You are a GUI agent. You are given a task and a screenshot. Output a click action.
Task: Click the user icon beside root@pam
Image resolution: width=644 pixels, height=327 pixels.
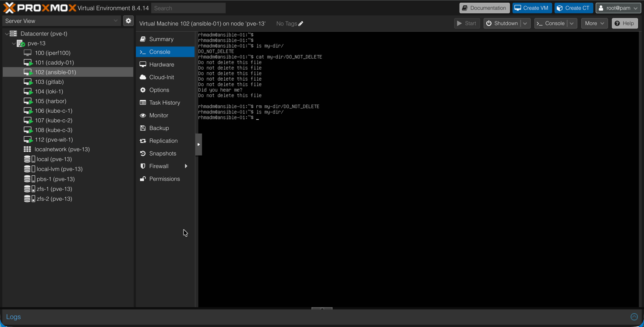601,8
